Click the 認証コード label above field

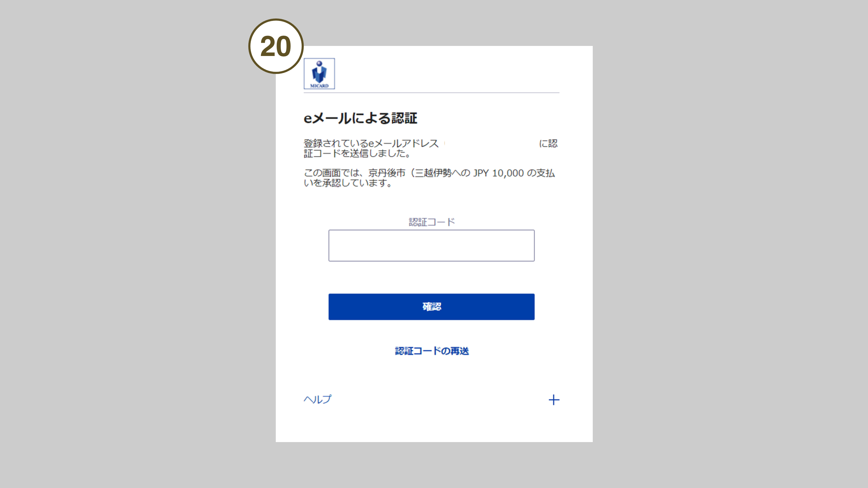coord(432,222)
